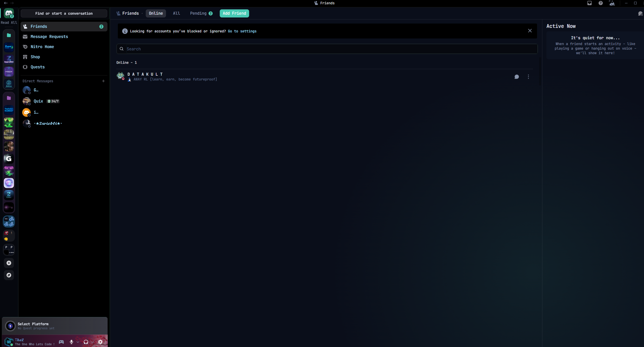Viewport: 644px width, 347px height.
Task: Open the Zygnal server icon with tree logo
Action: [9, 47]
